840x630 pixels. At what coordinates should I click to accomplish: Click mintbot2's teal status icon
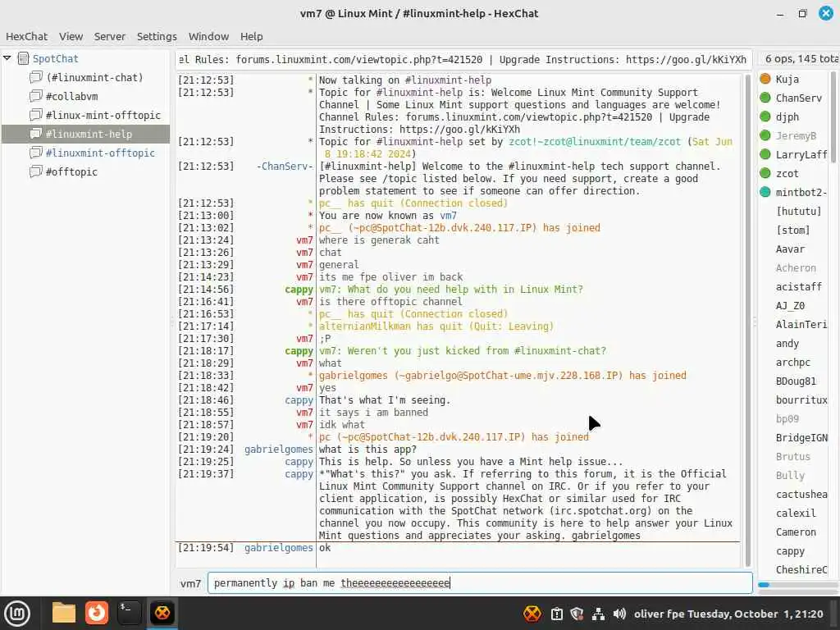pos(765,192)
